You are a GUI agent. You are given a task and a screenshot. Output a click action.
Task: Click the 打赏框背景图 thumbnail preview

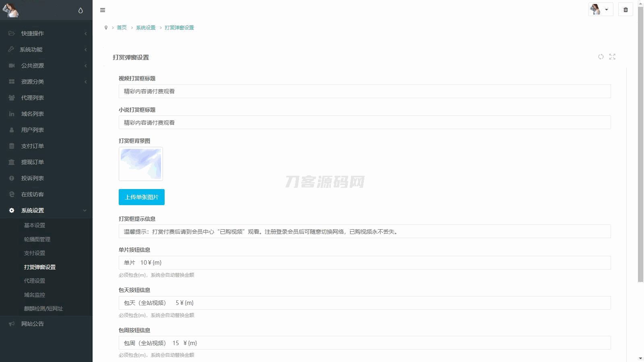click(141, 164)
